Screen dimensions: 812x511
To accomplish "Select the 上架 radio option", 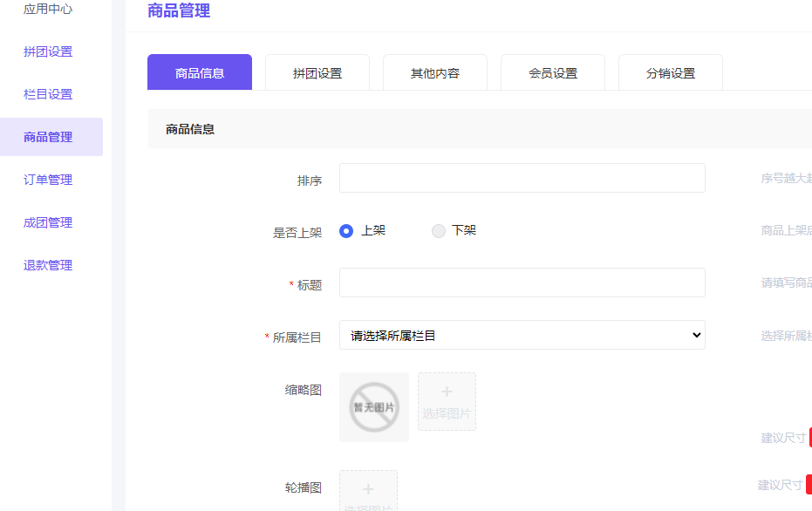I will coord(346,230).
